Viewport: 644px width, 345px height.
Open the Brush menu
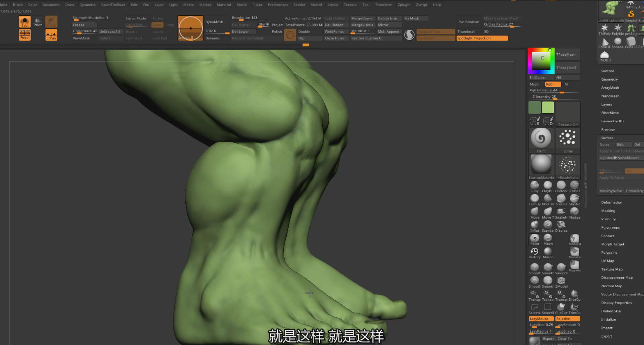[x=18, y=5]
